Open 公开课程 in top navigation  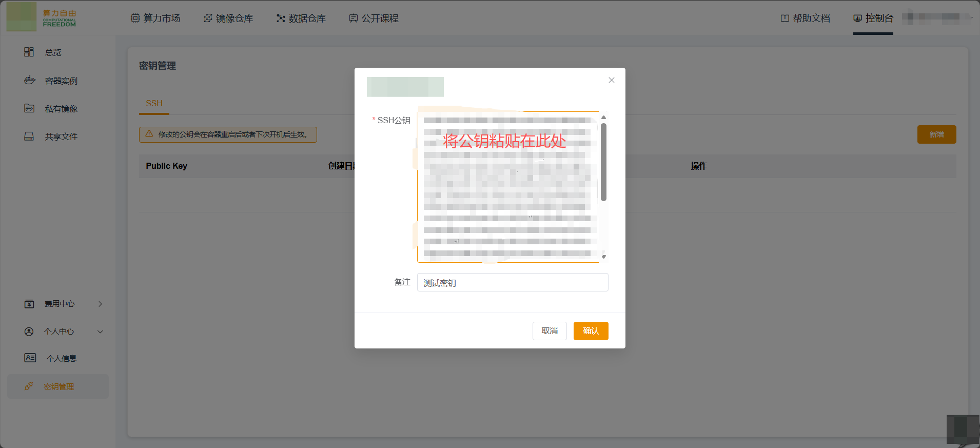[x=374, y=18]
